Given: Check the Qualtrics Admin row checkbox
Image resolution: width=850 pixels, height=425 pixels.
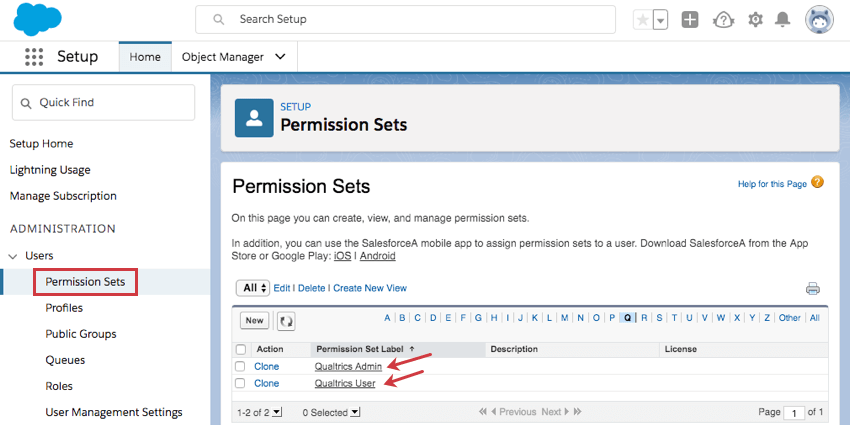Looking at the screenshot, I should point(240,366).
